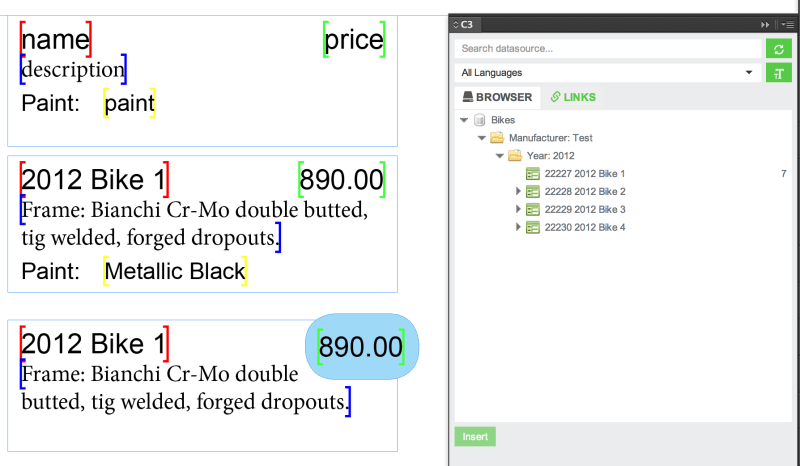The image size is (800, 466).
Task: Open the All Languages dropdown
Action: pos(607,73)
